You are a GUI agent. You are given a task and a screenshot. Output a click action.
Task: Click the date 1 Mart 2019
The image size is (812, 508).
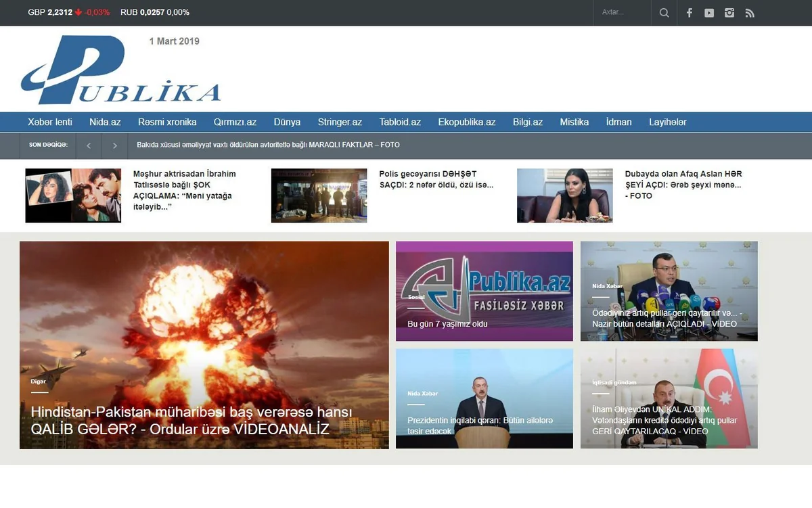pos(175,41)
